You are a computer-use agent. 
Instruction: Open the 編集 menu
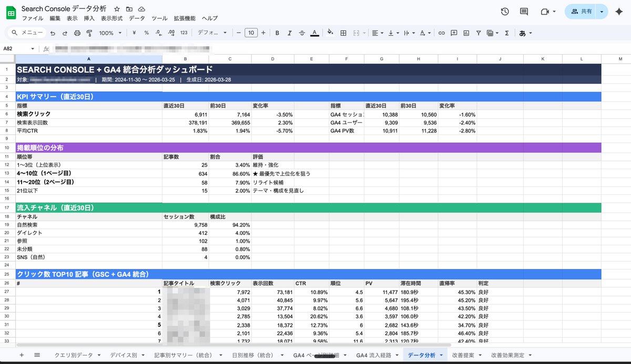coord(55,18)
